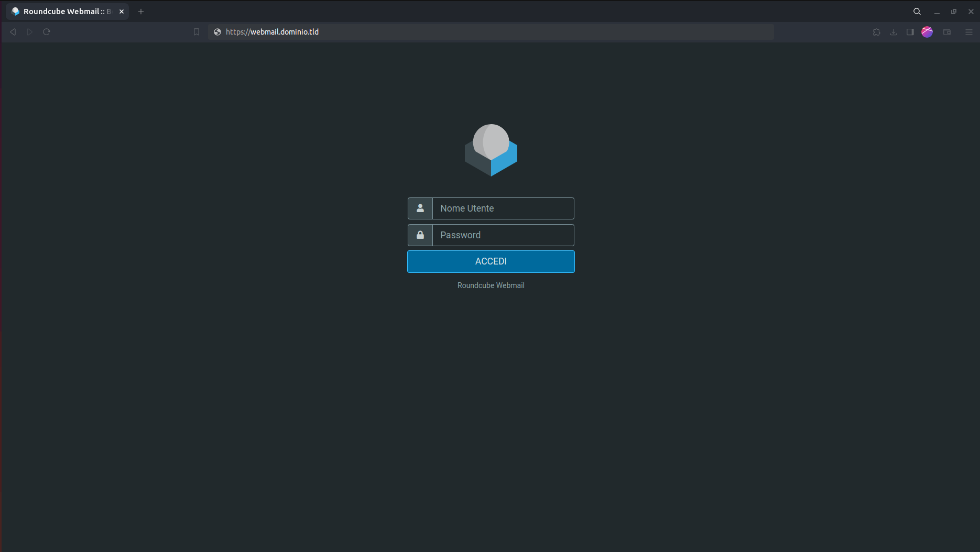This screenshot has height=552, width=980.
Task: Open the browser hamburger menu
Action: [x=969, y=32]
